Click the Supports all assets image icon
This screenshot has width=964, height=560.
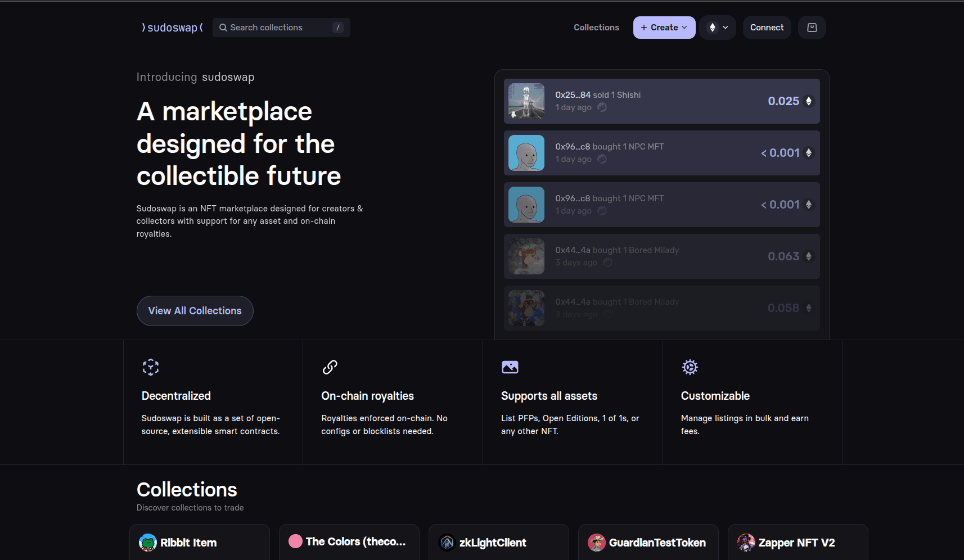coord(510,367)
